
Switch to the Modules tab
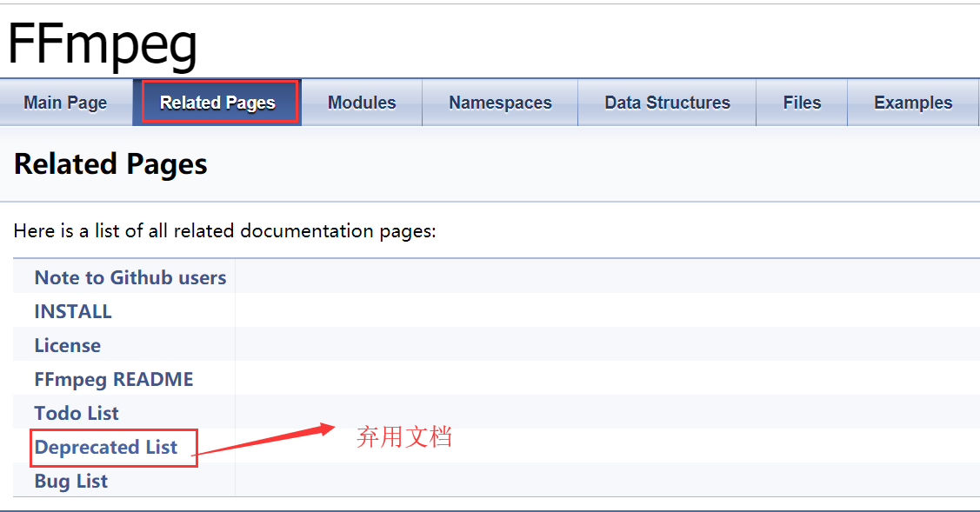362,103
